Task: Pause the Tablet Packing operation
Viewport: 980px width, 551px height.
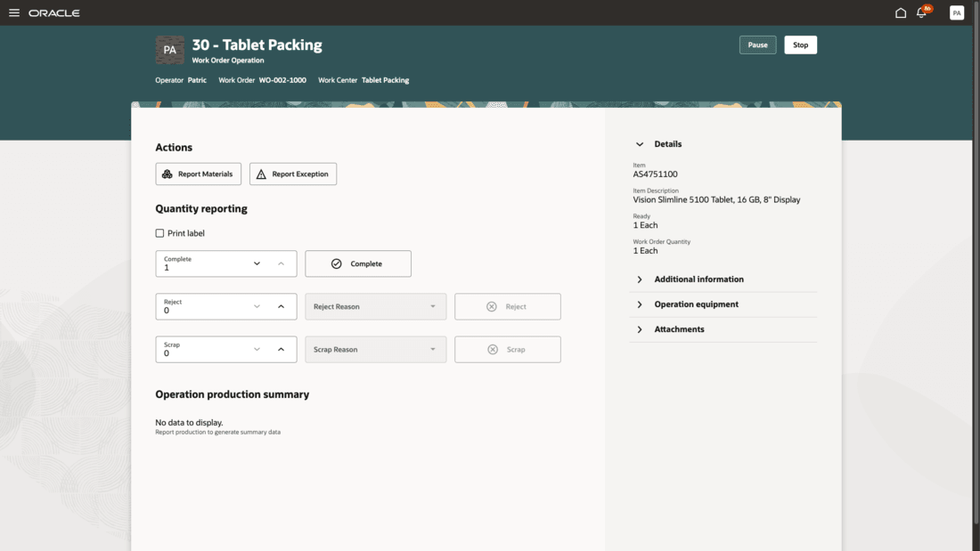Action: 757,45
